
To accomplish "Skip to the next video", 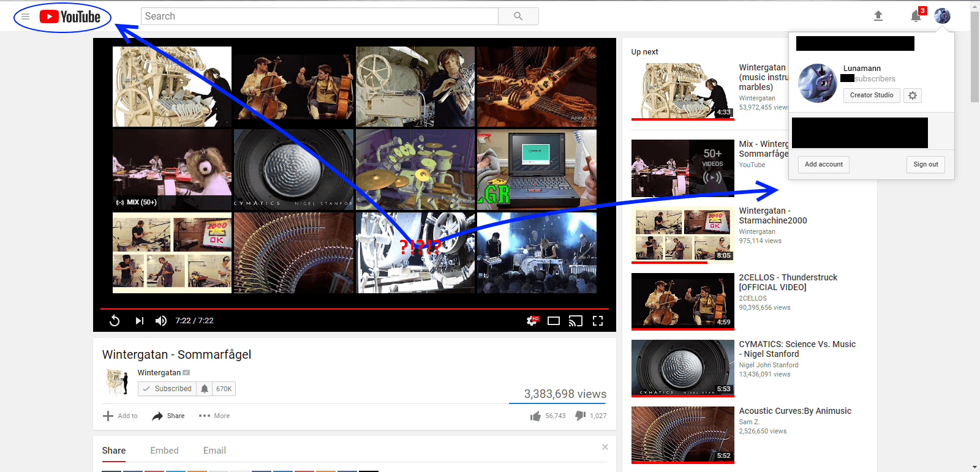I will (x=139, y=321).
